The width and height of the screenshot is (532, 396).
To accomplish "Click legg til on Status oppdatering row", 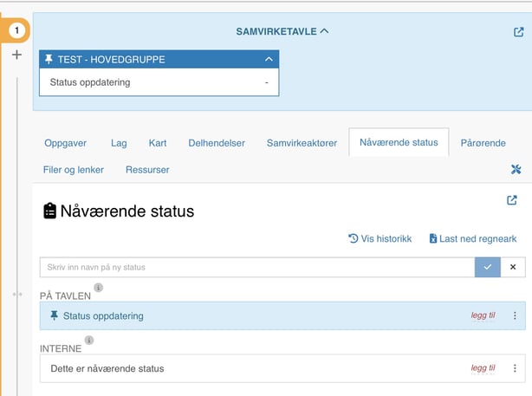I will click(483, 316).
